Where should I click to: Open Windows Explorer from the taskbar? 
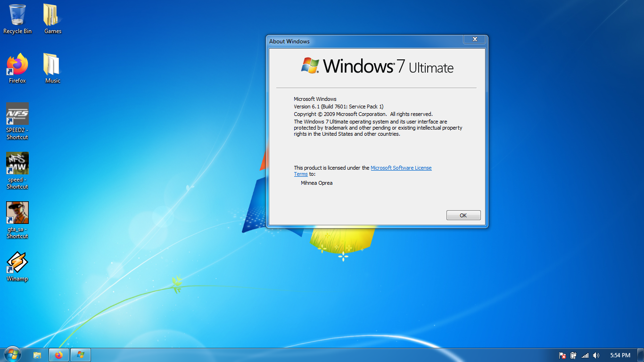37,355
